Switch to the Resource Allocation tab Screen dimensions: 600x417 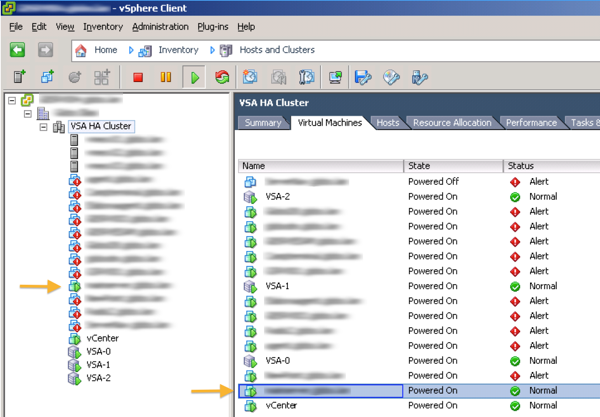[452, 123]
